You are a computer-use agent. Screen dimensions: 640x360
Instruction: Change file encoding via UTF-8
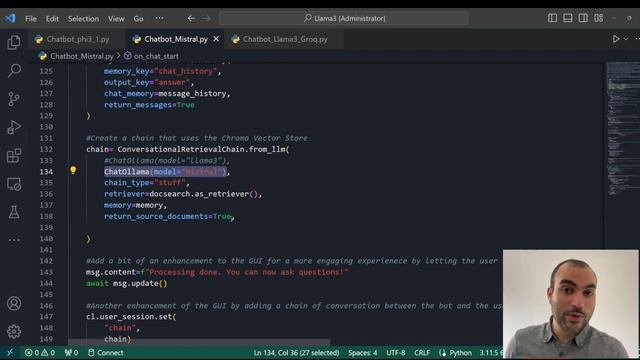coord(396,353)
